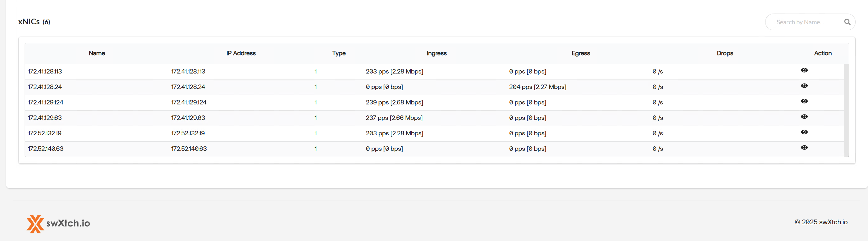Sort table by Name column header
Viewport: 868px width, 241px height.
coord(97,53)
